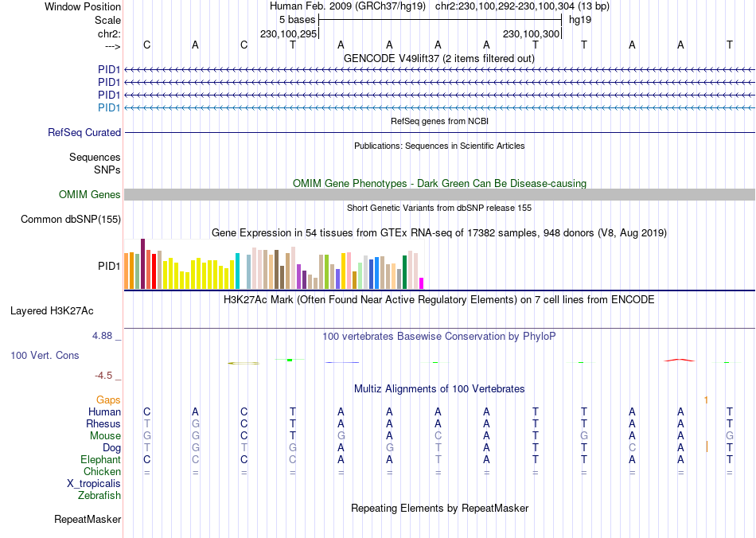Click the olive-yellow mark in PhyloP track
Viewport: 756px width, 538px height.
[244, 363]
